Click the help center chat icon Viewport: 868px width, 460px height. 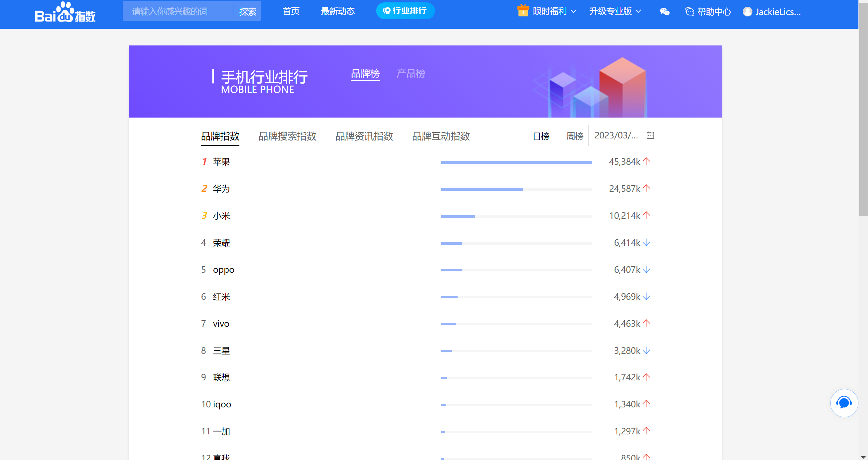tap(689, 12)
